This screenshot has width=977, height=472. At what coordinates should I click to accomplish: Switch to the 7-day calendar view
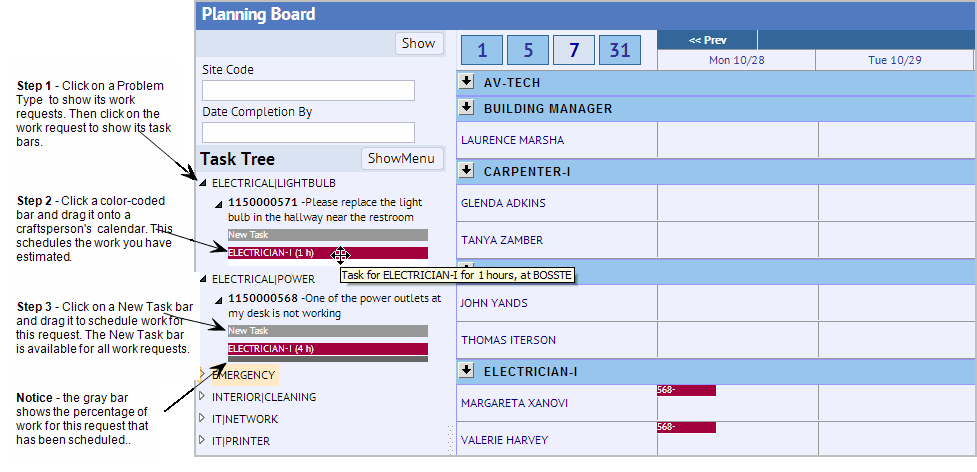tap(574, 49)
